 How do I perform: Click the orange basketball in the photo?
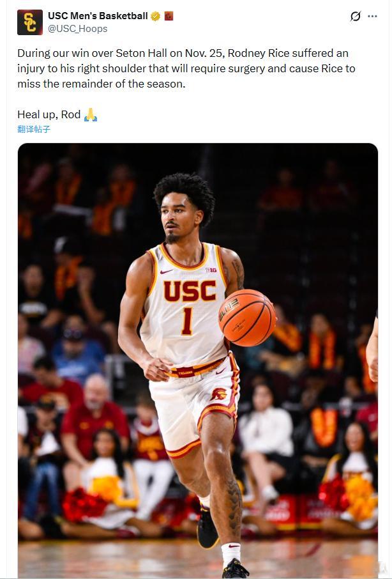click(x=247, y=318)
